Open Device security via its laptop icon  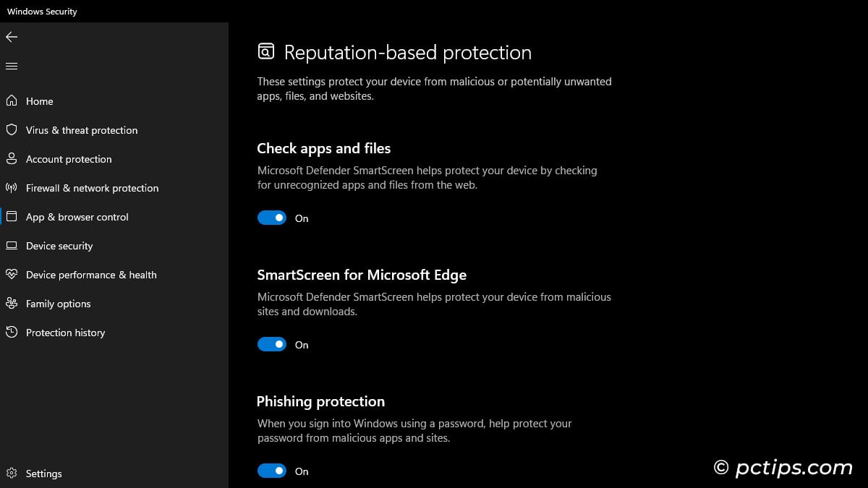pyautogui.click(x=12, y=246)
